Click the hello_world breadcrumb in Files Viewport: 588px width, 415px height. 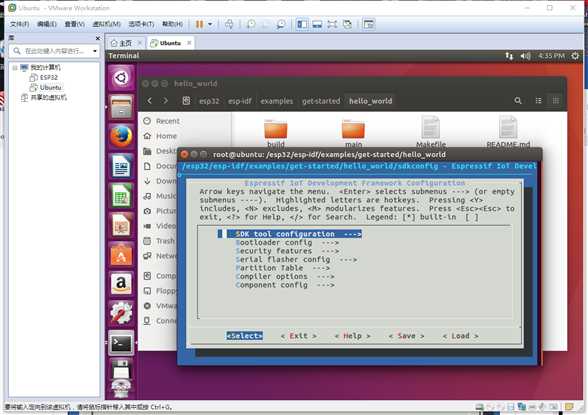click(x=370, y=101)
